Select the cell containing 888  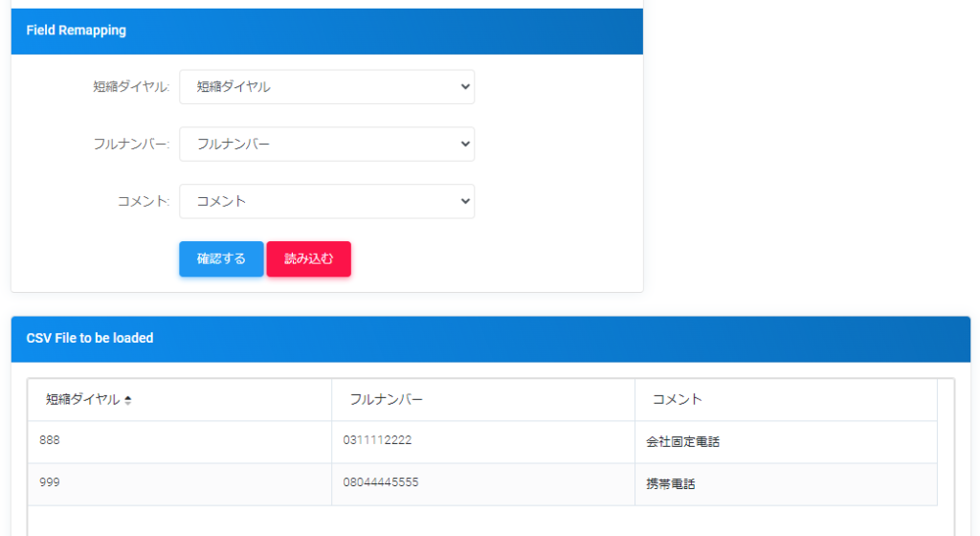(51, 440)
